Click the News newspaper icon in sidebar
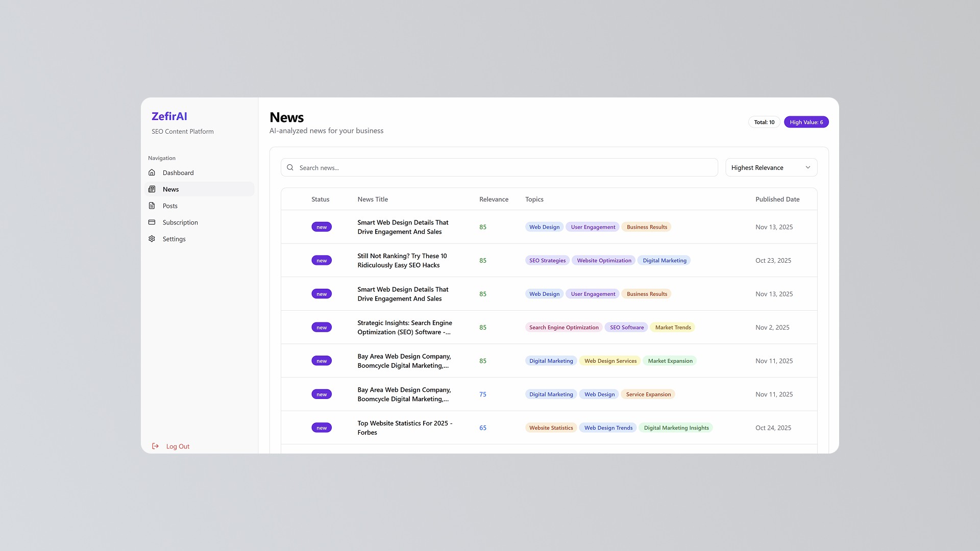980x551 pixels. (152, 189)
